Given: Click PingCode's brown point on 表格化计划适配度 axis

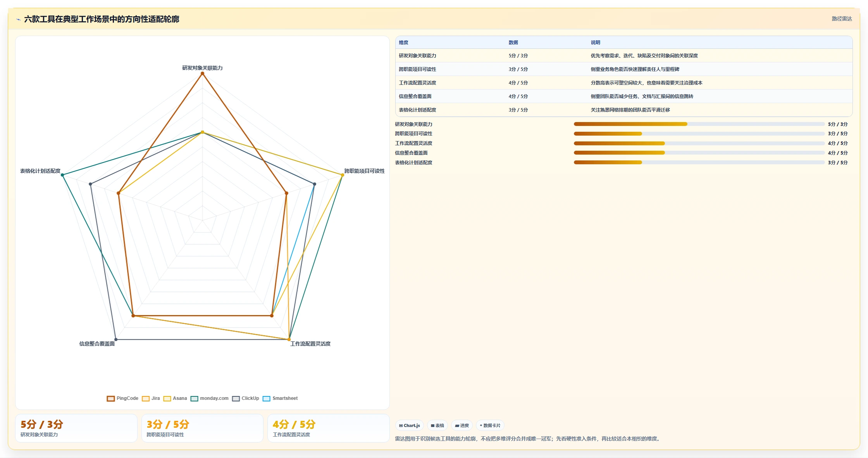Looking at the screenshot, I should click(x=119, y=193).
